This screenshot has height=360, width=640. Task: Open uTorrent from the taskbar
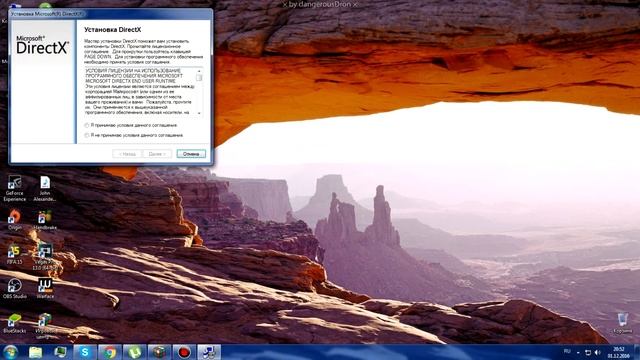(x=135, y=352)
